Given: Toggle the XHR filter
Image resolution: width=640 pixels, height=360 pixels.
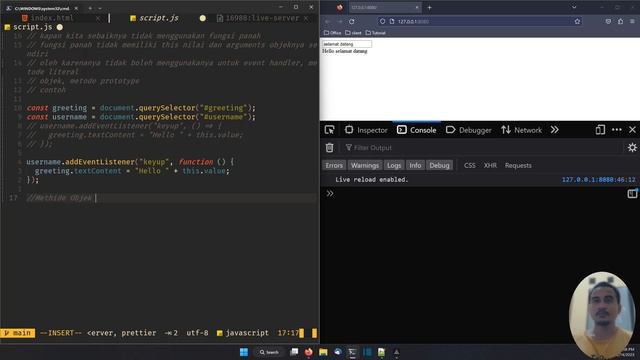Looking at the screenshot, I should (490, 165).
